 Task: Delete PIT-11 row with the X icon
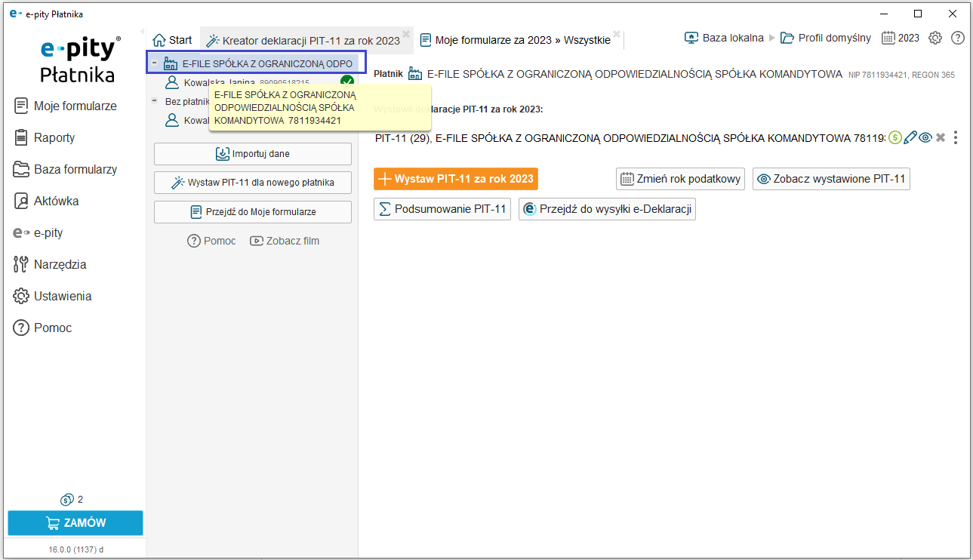click(x=941, y=137)
